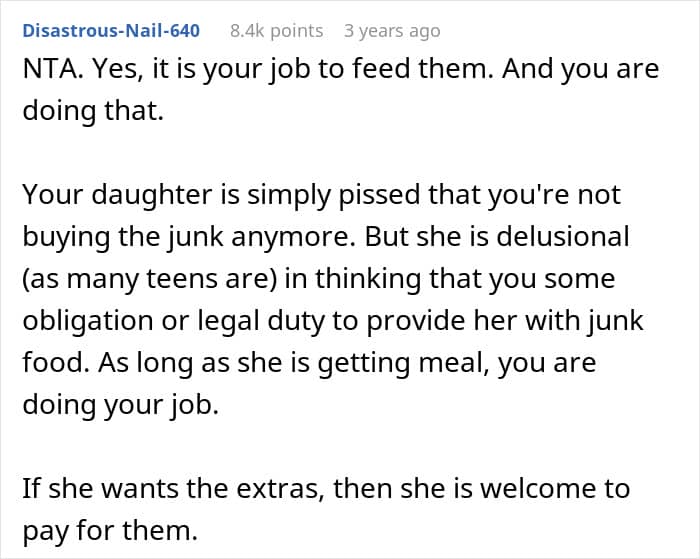700x559 pixels.
Task: Open the Disastrous-Nail-640 user profile
Action: point(111,31)
